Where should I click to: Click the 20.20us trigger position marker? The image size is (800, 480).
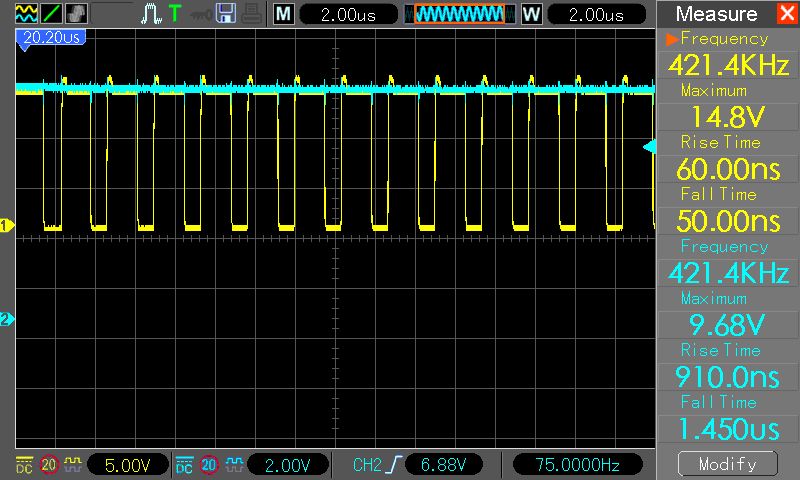coord(51,38)
